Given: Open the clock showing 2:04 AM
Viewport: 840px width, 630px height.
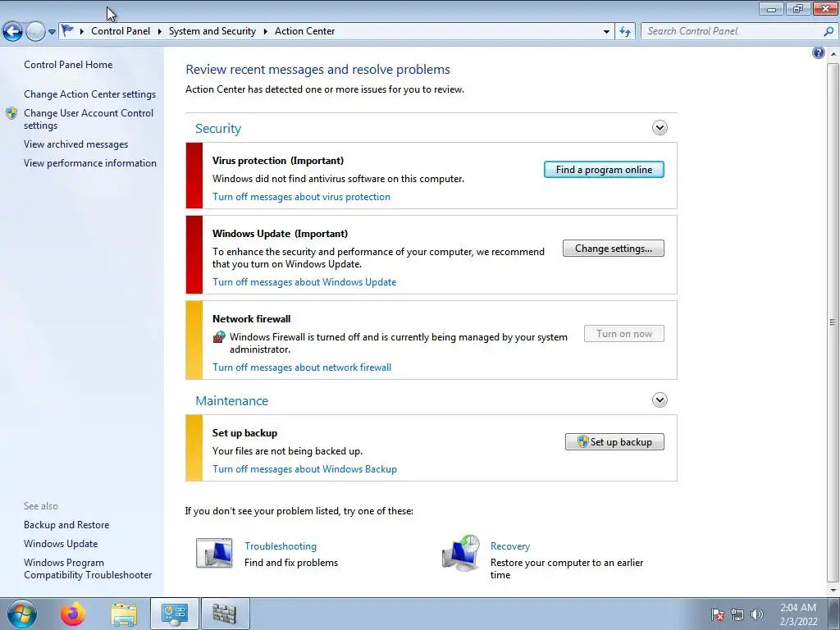Looking at the screenshot, I should pos(798,614).
